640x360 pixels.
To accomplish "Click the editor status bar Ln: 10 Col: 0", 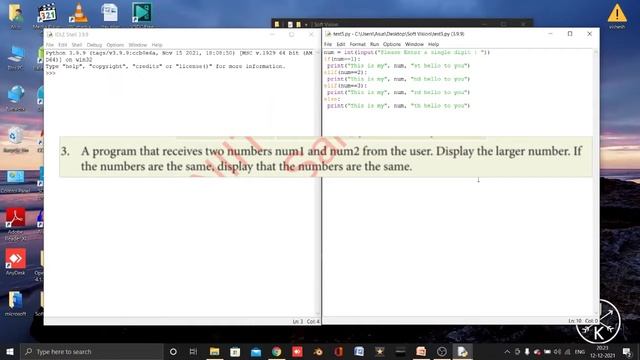I will click(583, 321).
